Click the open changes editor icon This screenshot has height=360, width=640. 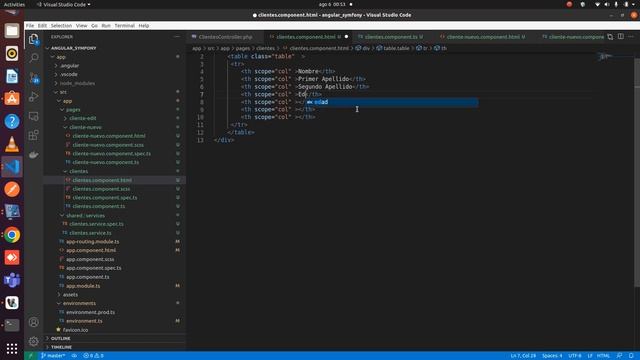click(x=610, y=37)
